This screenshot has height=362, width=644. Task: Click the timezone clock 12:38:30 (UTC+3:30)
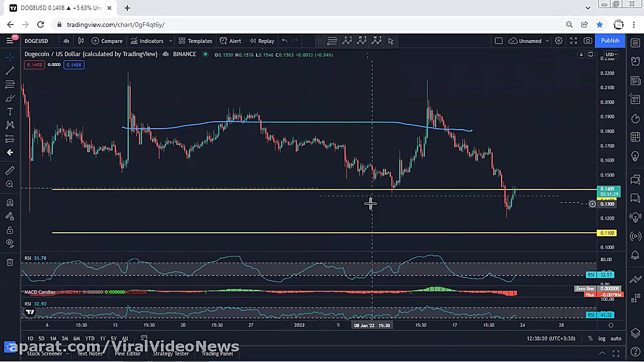[x=551, y=338]
